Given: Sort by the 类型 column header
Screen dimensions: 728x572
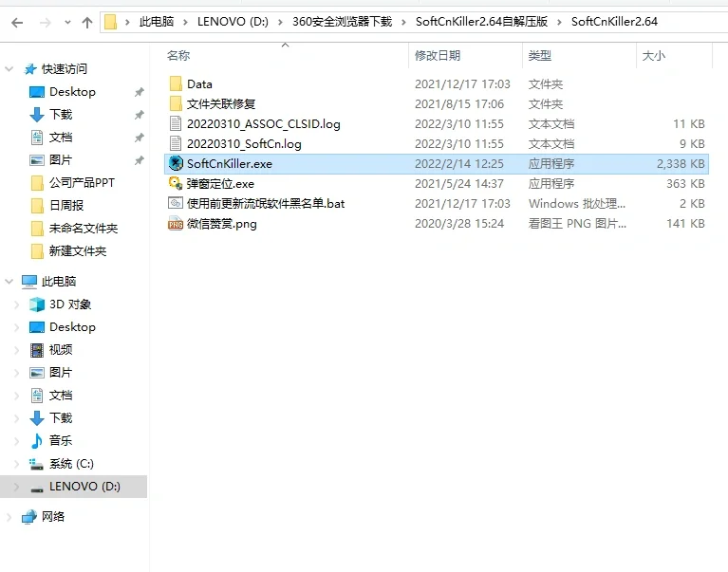Looking at the screenshot, I should tap(540, 56).
